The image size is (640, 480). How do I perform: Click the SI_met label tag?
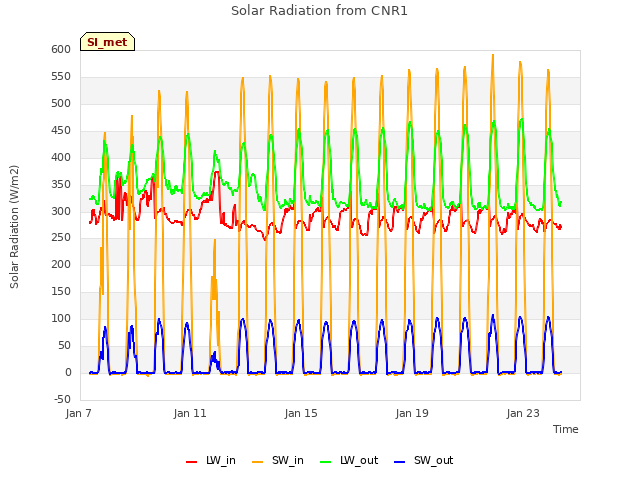tap(107, 42)
